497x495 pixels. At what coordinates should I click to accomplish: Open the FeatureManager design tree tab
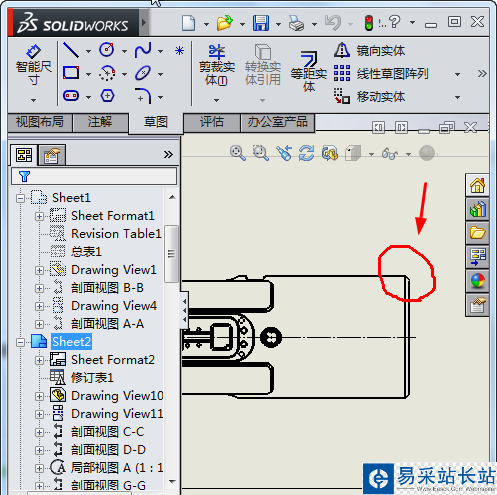24,155
